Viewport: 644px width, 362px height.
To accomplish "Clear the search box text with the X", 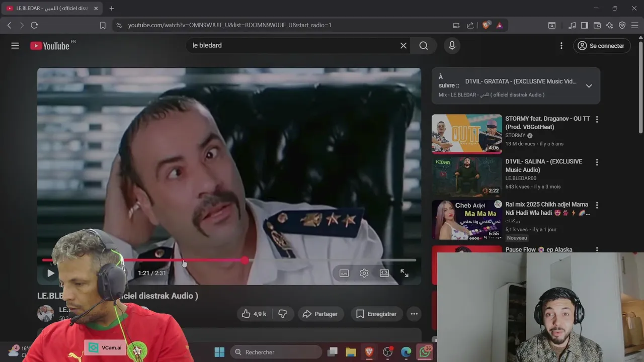I will click(404, 46).
